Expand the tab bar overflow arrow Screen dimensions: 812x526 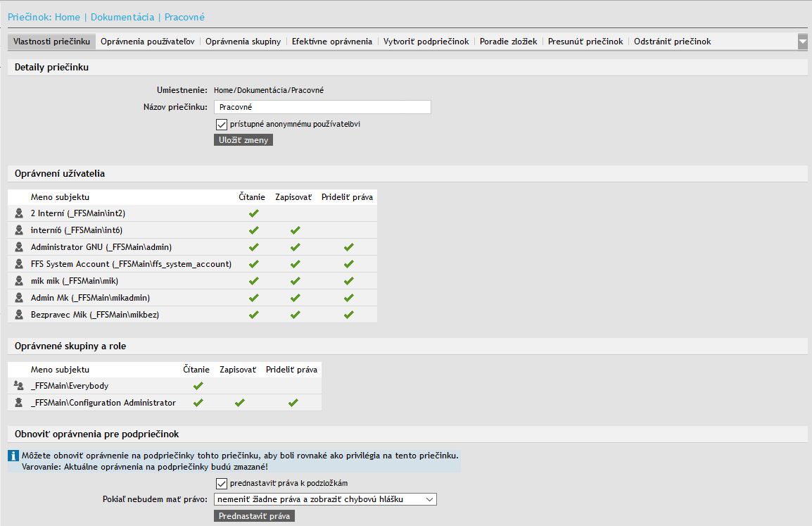803,42
